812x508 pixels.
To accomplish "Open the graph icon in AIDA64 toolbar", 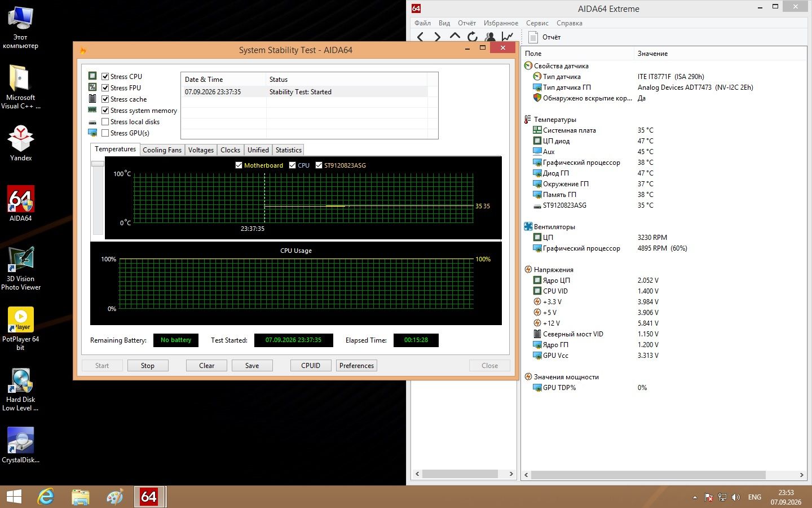I will tap(507, 37).
